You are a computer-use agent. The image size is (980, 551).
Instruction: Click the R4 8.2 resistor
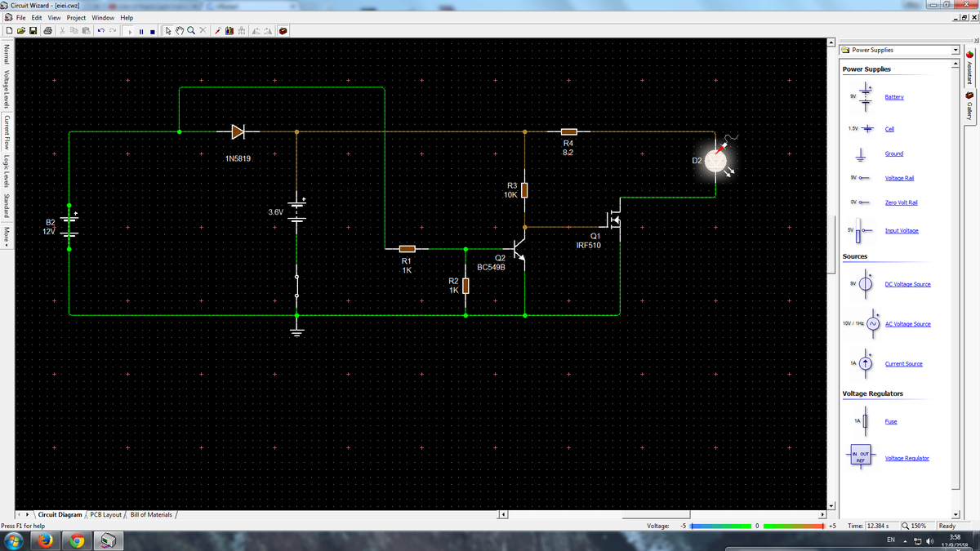pyautogui.click(x=569, y=131)
